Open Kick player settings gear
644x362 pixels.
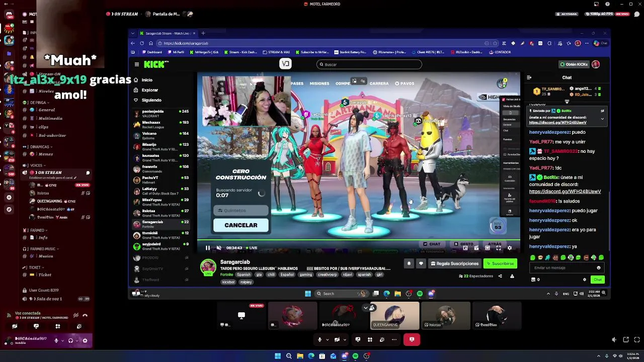click(509, 248)
